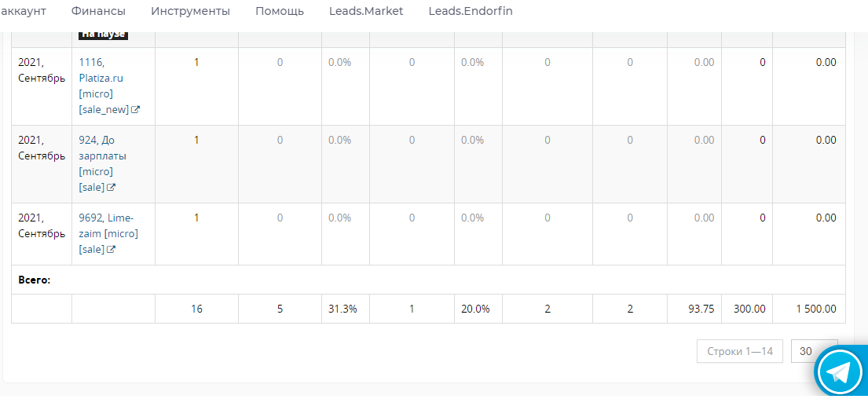Click the Строки 1—14 pagination button
This screenshot has height=399, width=868.
tap(739, 351)
